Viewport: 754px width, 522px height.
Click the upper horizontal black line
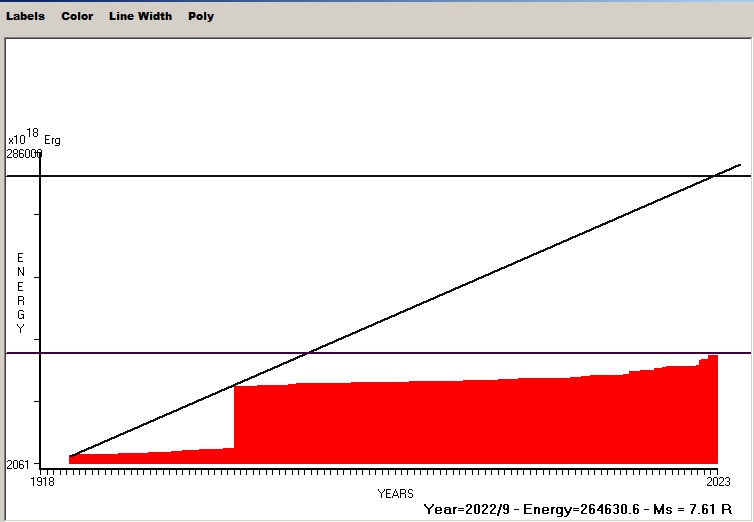point(300,176)
